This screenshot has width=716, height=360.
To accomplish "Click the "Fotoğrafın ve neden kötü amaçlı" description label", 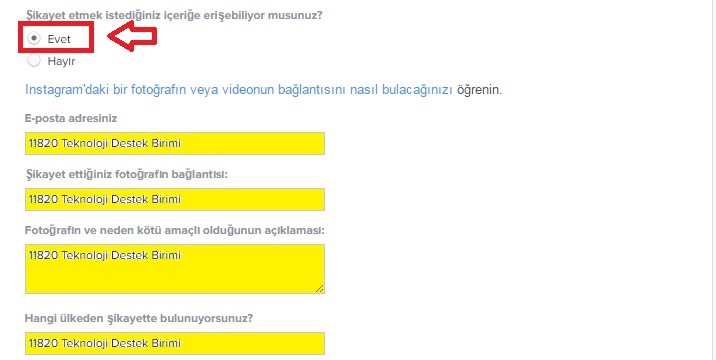I will coord(174,230).
